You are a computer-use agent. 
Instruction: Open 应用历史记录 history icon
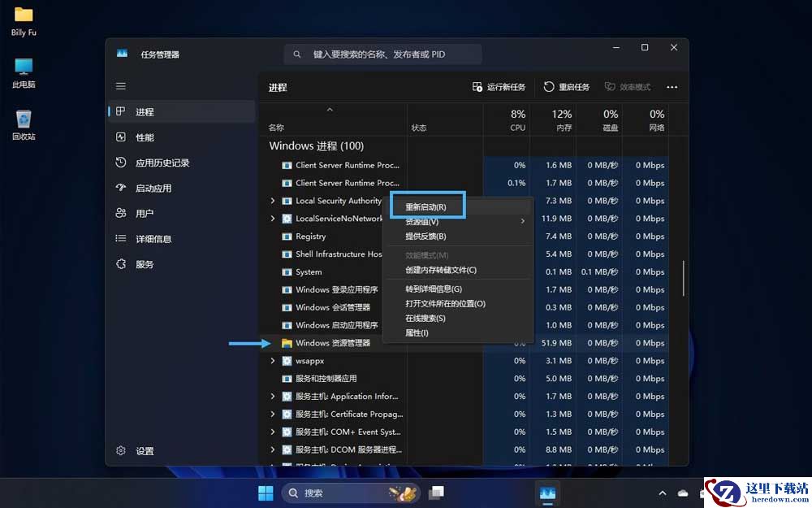click(x=121, y=163)
